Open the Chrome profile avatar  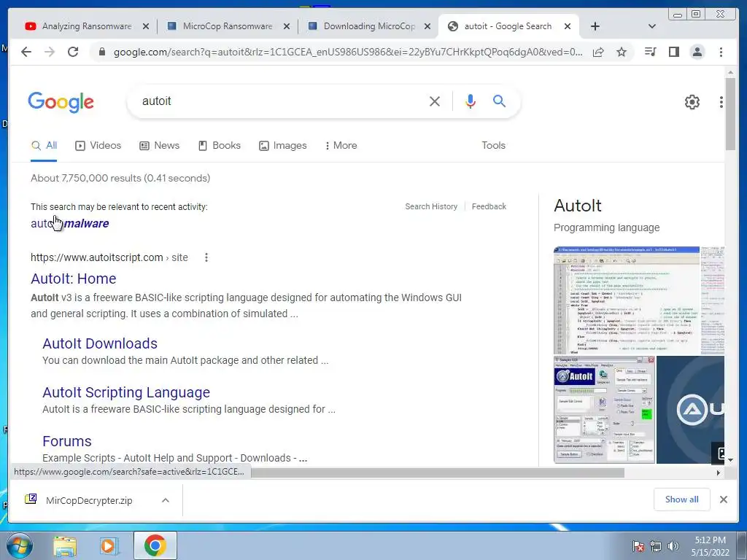tap(697, 52)
